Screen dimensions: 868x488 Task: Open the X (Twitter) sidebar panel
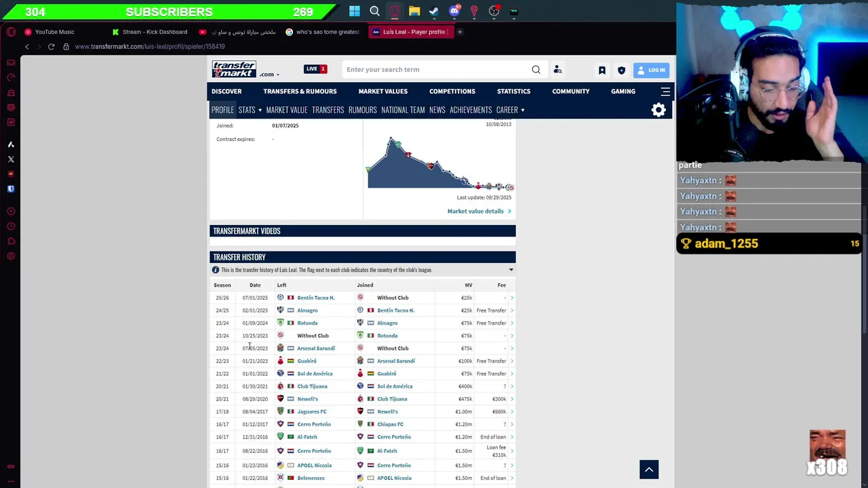tap(11, 159)
